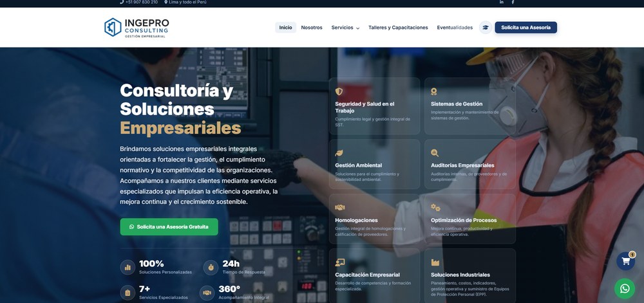The width and height of the screenshot is (644, 303).
Task: Open the Optimización de Procesos card title
Action: 464,220
